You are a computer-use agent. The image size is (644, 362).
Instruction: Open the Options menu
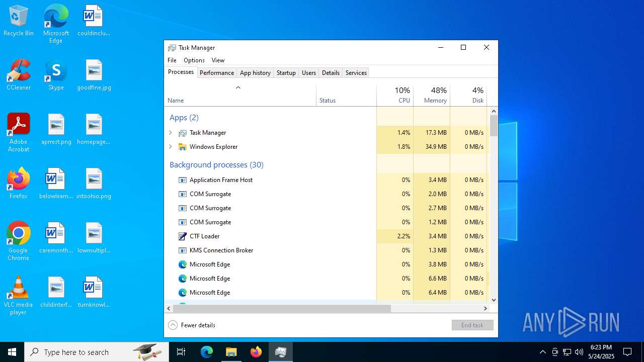(x=194, y=60)
